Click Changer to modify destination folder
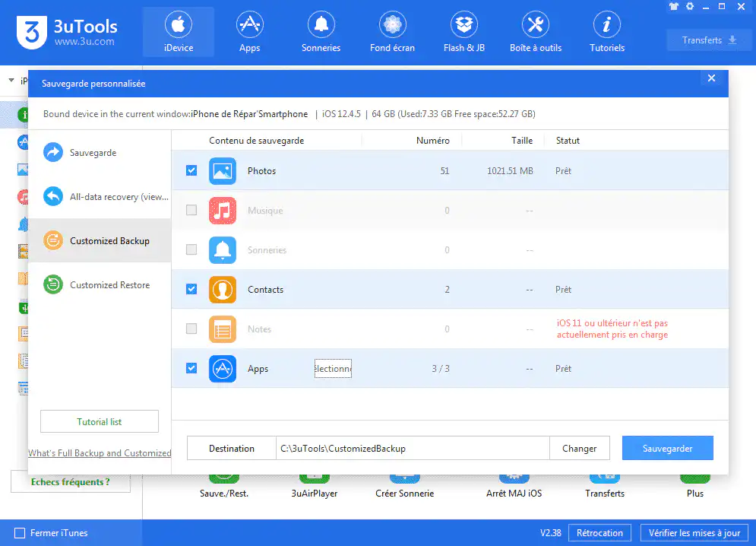 [x=579, y=449]
